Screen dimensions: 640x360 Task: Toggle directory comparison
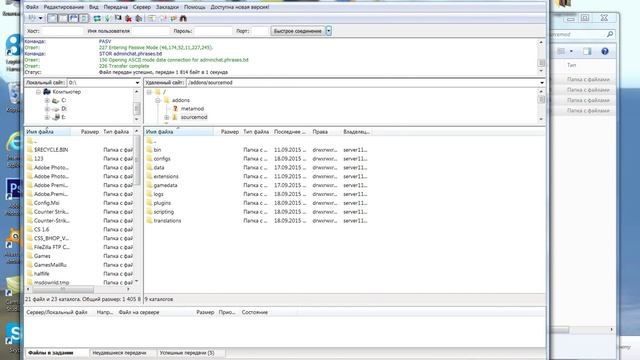pyautogui.click(x=162, y=18)
